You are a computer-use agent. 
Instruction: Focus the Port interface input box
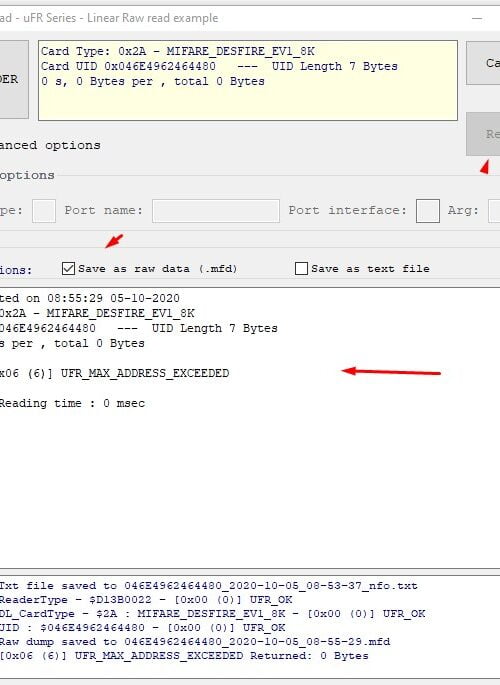(x=428, y=211)
